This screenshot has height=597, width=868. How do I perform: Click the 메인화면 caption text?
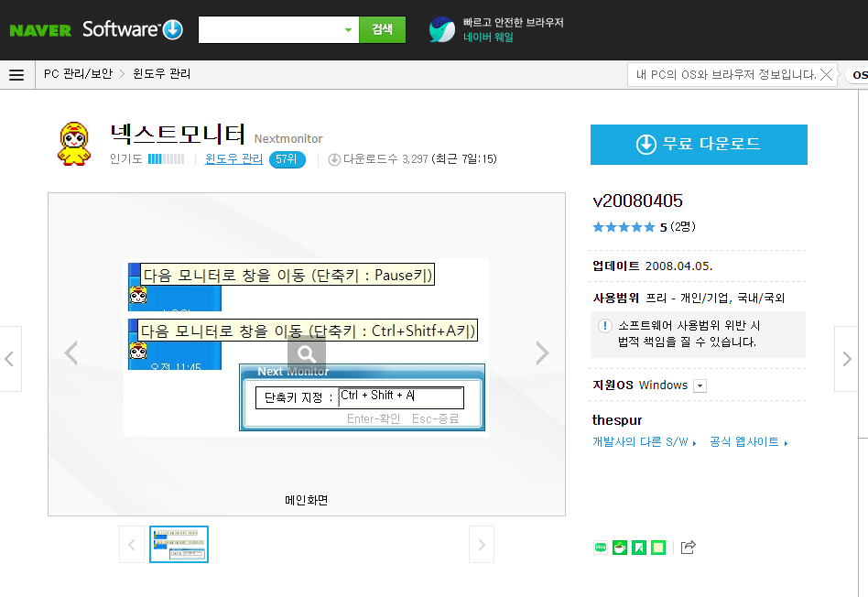point(307,500)
